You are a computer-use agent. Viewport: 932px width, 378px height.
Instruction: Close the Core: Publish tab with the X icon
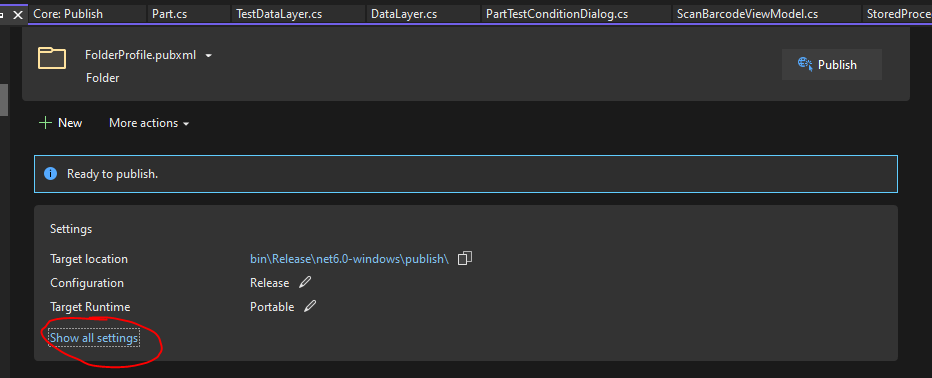coord(18,14)
